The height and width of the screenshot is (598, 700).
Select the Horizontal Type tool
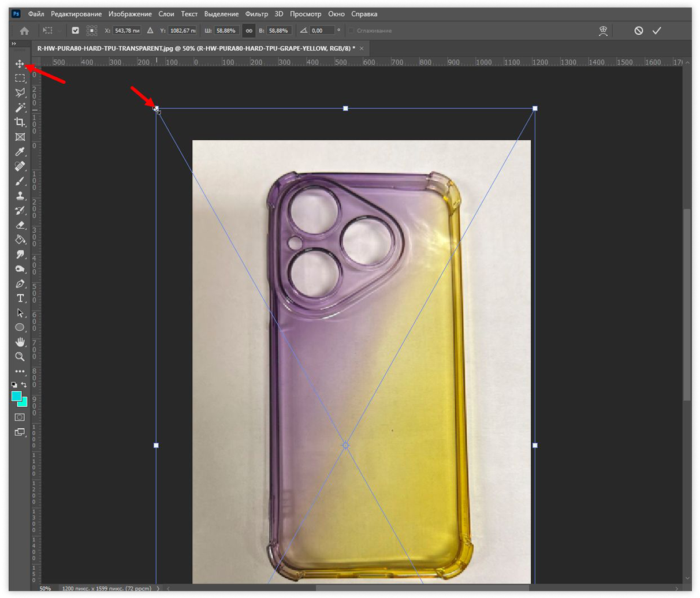20,298
